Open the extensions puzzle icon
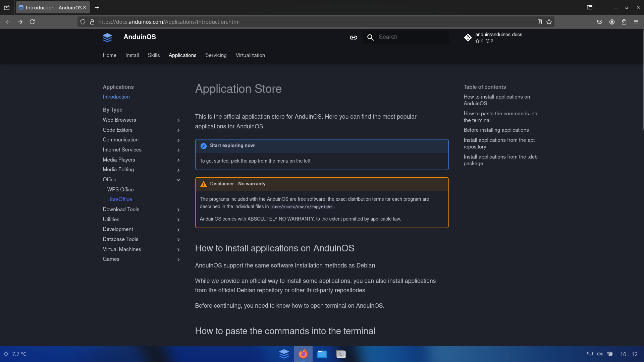Viewport: 644px width, 362px height. (x=624, y=22)
